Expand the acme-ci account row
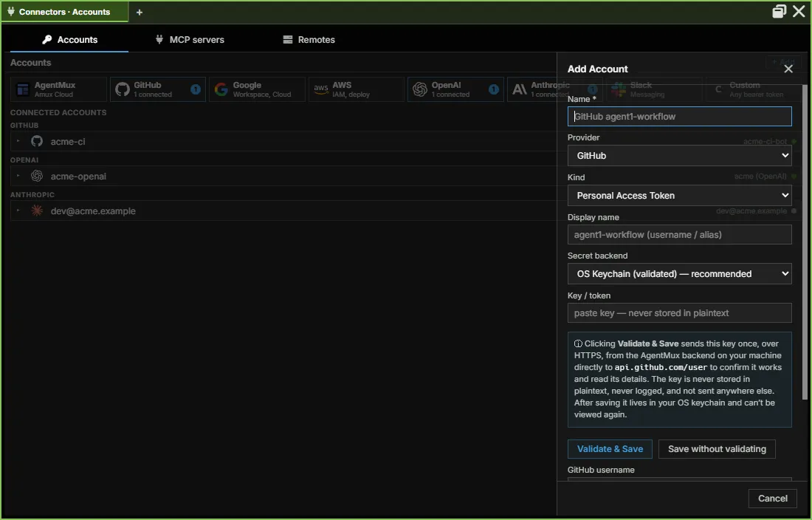 coord(18,141)
